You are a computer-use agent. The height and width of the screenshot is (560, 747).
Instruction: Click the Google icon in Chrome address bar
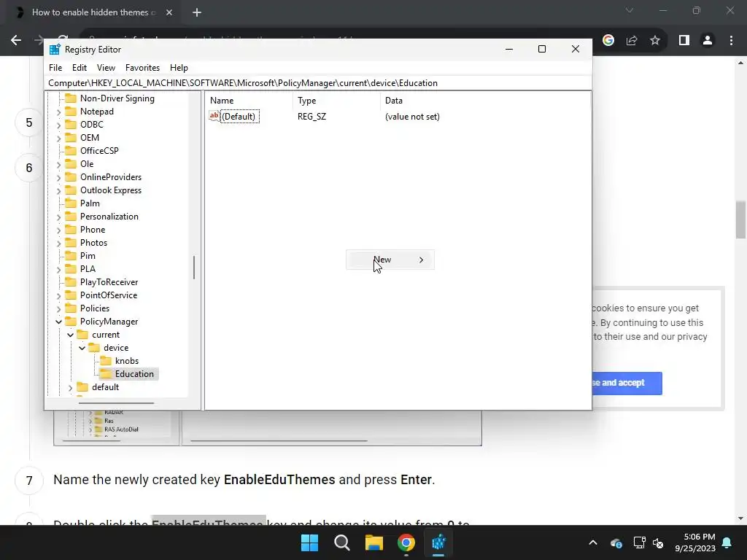coord(608,41)
